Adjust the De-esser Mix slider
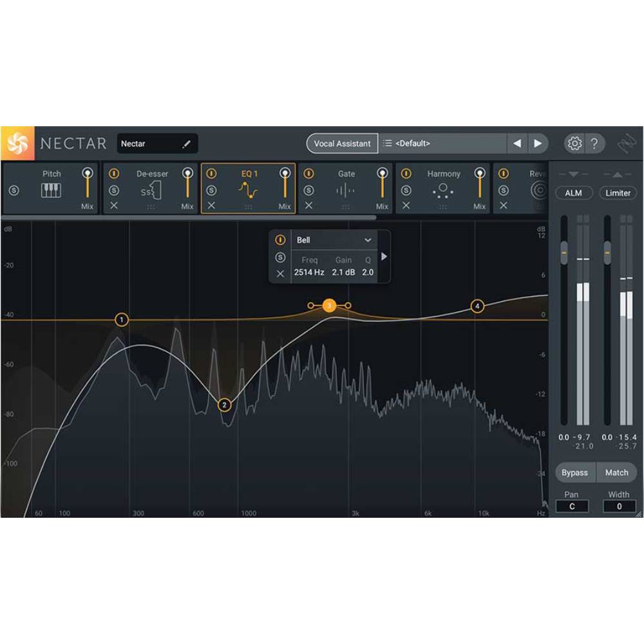The height and width of the screenshot is (644, 644). (187, 184)
